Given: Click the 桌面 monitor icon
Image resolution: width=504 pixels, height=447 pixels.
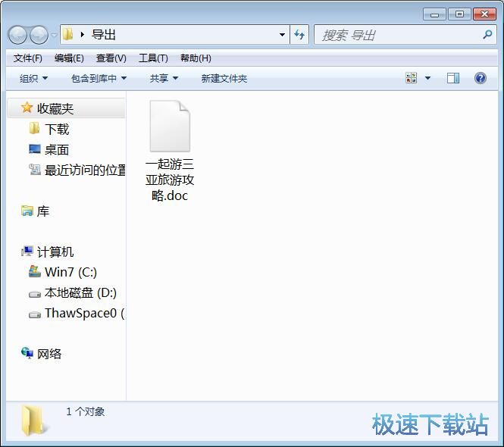Looking at the screenshot, I should 34,149.
